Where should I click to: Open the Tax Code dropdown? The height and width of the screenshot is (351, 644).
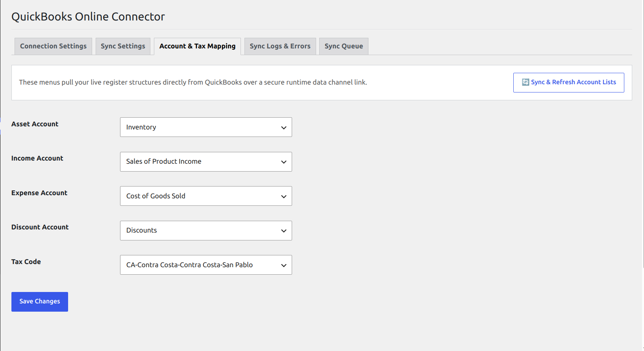pyautogui.click(x=206, y=265)
